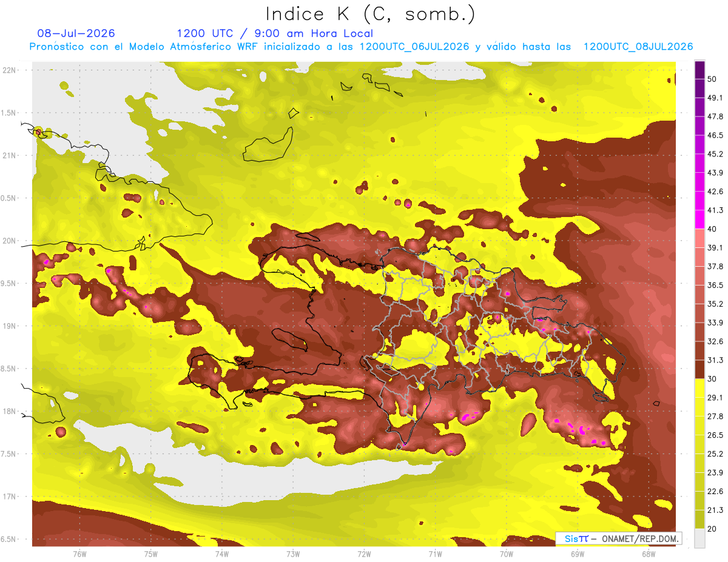This screenshot has height=562, width=728.
Task: Click the '1200 UTC / 9:00 am Hora Local' text
Action: (275, 34)
